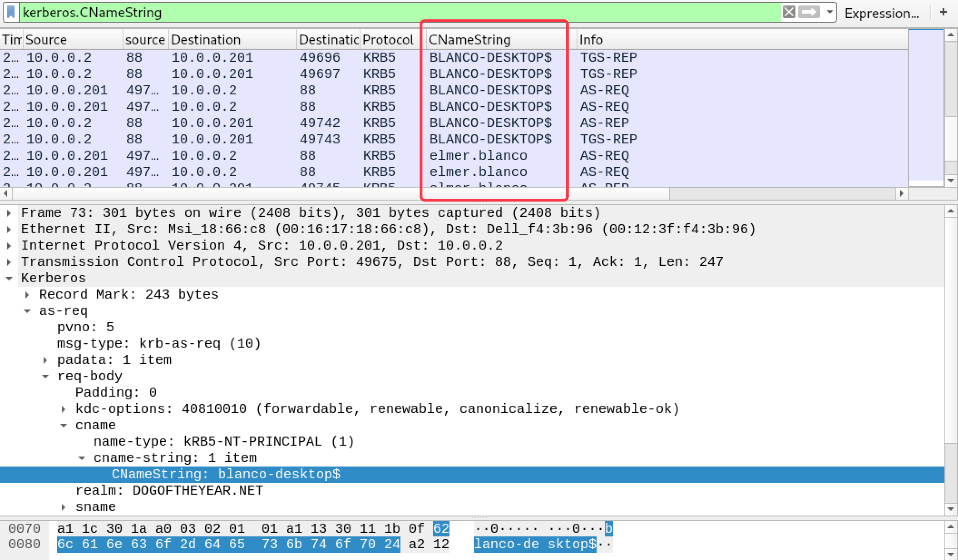Sort by Protocol column header
Viewport: 958px width, 560px height.
pyautogui.click(x=388, y=40)
